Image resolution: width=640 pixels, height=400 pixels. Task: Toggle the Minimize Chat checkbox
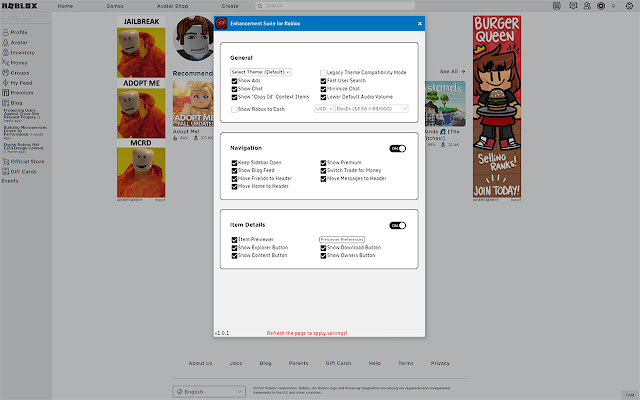[x=323, y=89]
